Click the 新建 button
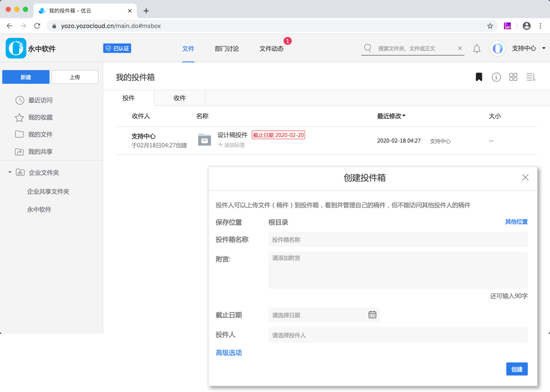This screenshot has width=550, height=392. coord(26,77)
